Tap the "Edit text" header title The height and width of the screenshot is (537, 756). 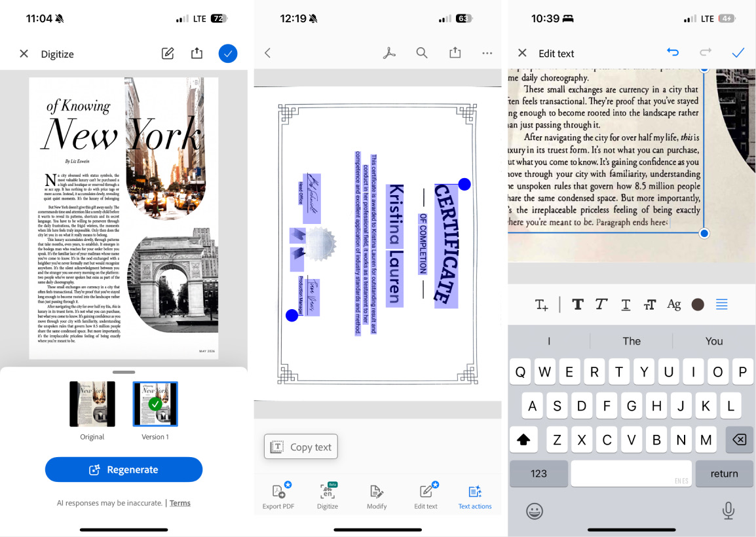tap(556, 54)
